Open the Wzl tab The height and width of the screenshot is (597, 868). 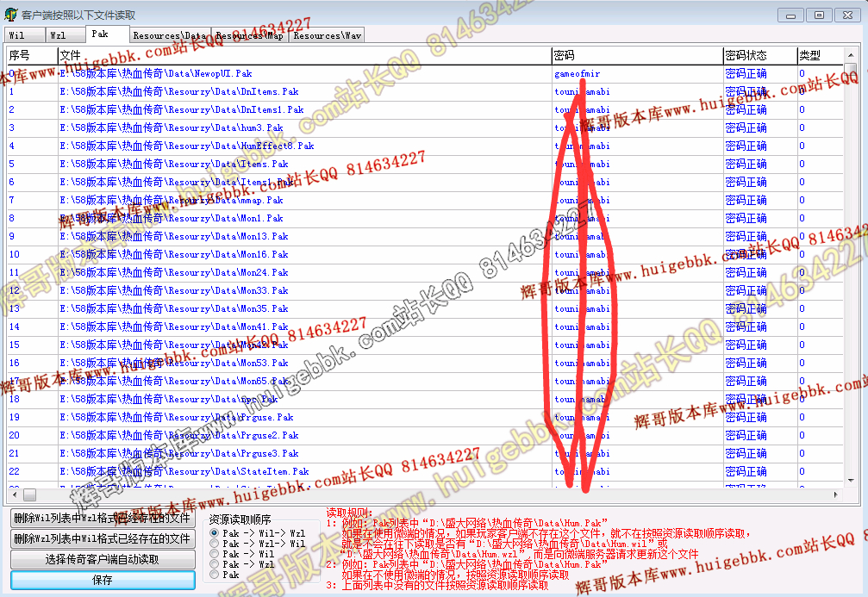pos(58,35)
